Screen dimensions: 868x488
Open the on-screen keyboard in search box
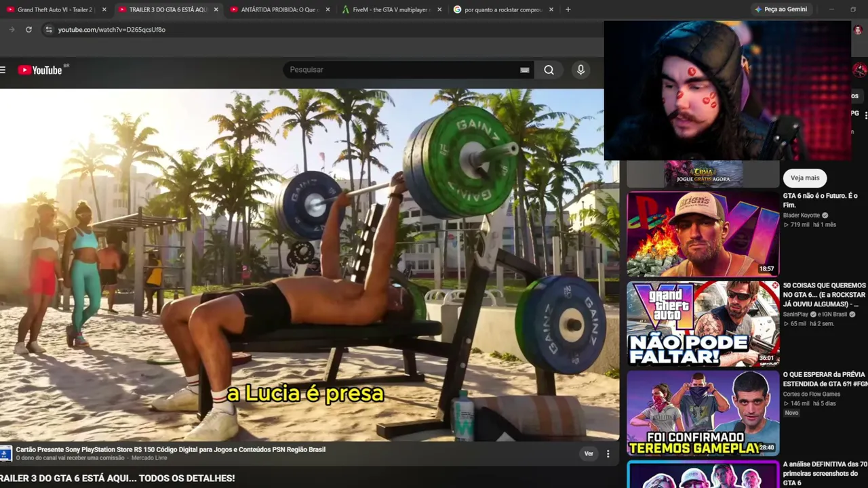click(x=524, y=70)
